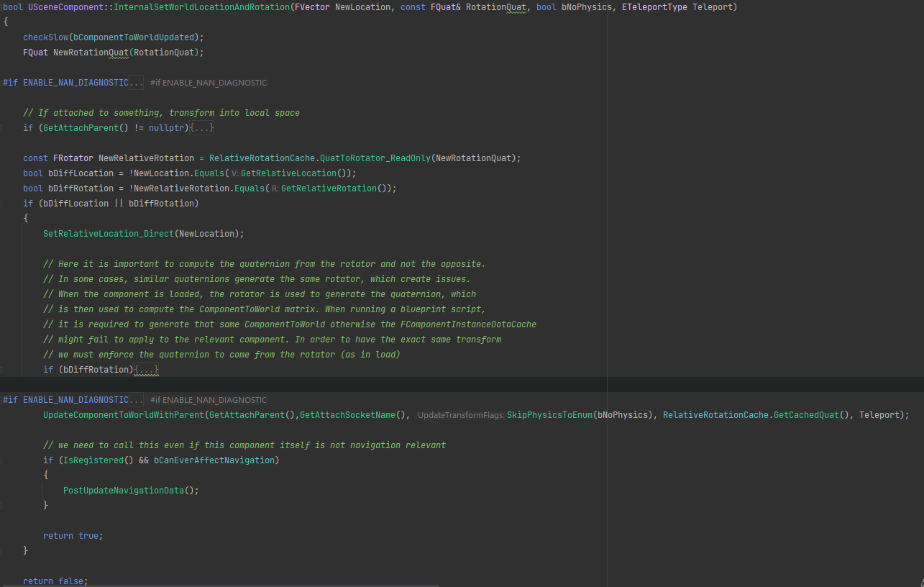
Task: Click the R: parameter hint before GetRelativeRotation
Action: tap(275, 188)
